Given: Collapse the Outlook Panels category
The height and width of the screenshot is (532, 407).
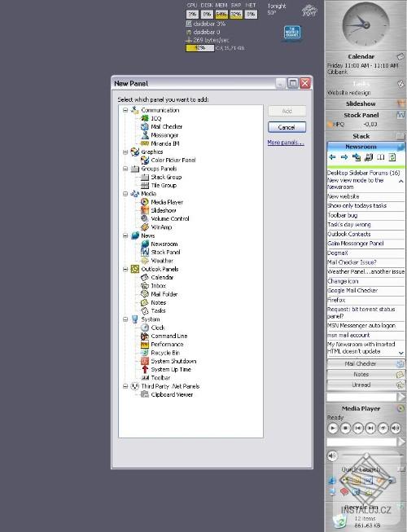Looking at the screenshot, I should pos(125,269).
